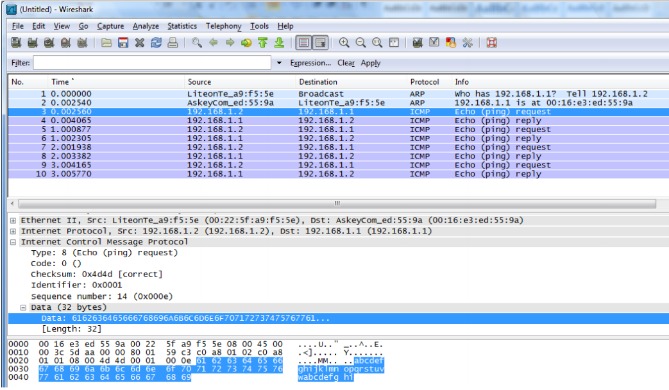Focus the display filter text box
Image resolution: width=669 pixels, height=390 pixels.
(x=152, y=63)
